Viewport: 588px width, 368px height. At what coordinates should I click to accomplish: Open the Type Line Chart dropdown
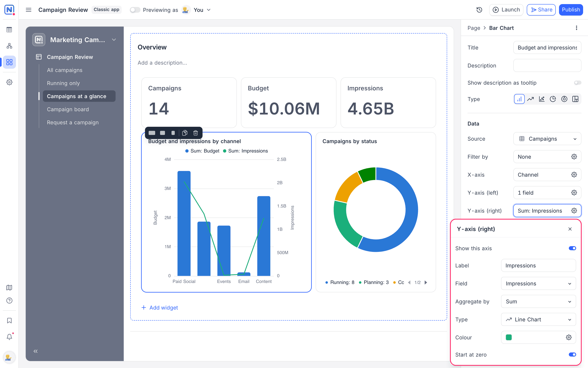[538, 320]
